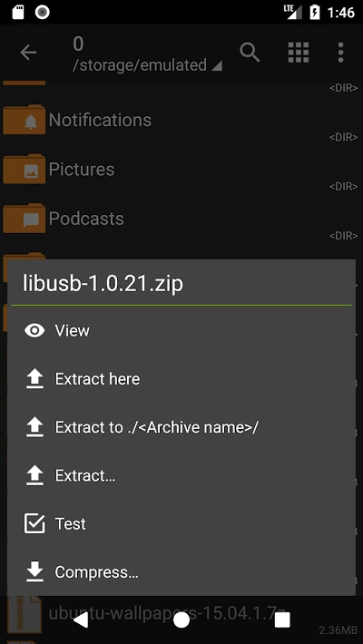Select the Extract... menu entry
The width and height of the screenshot is (363, 644).
[x=181, y=475]
